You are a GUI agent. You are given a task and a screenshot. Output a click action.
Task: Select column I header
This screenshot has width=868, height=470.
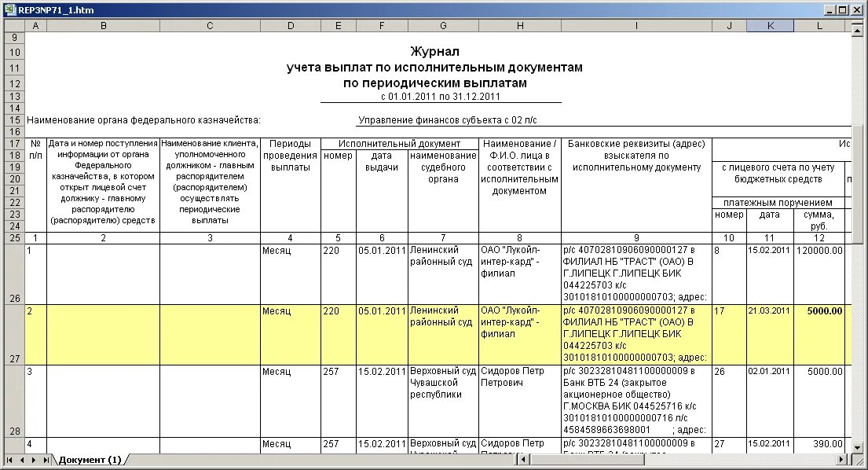[636, 26]
